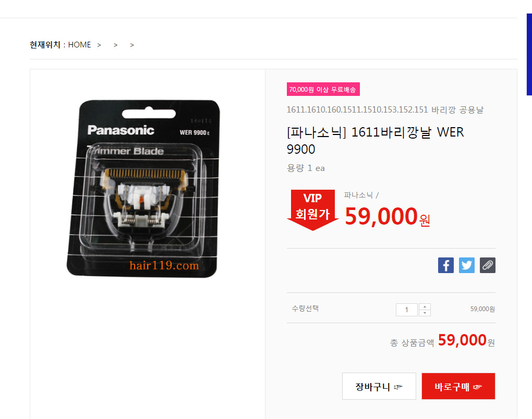Add item to cart with 장바구니 button
532x419 pixels.
coord(379,386)
